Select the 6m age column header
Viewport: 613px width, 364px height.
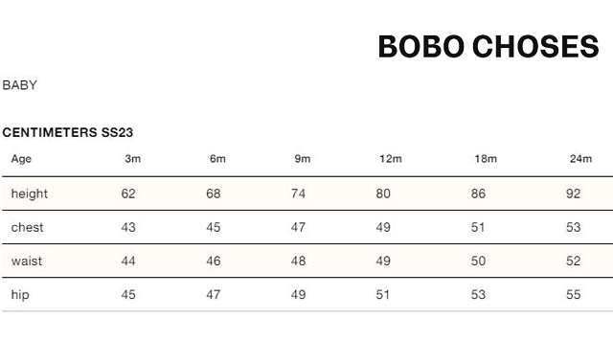(x=217, y=159)
